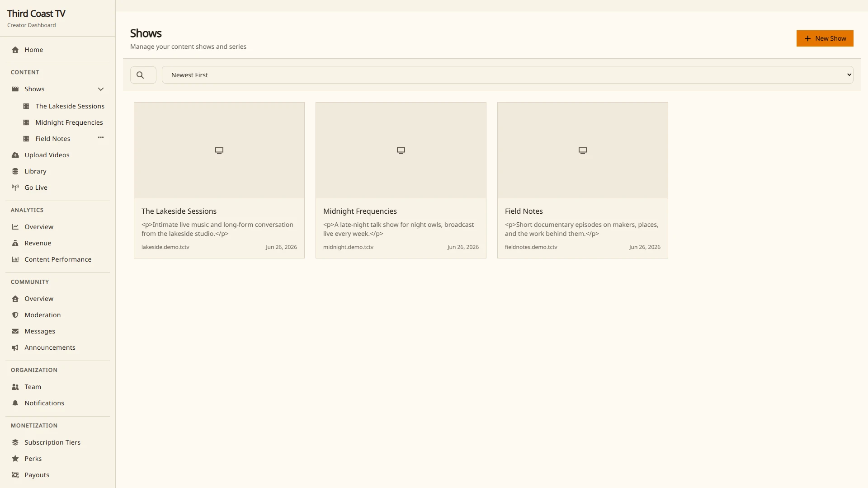
Task: Click the Community Overview icon
Action: pyautogui.click(x=15, y=299)
